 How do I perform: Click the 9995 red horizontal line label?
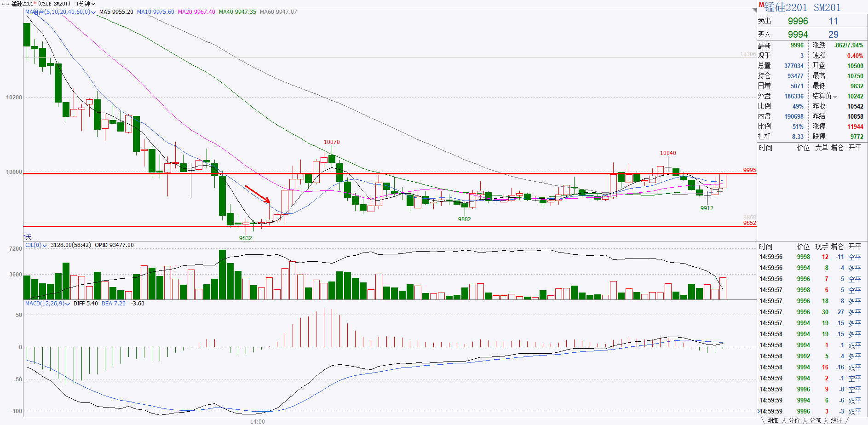pos(749,170)
